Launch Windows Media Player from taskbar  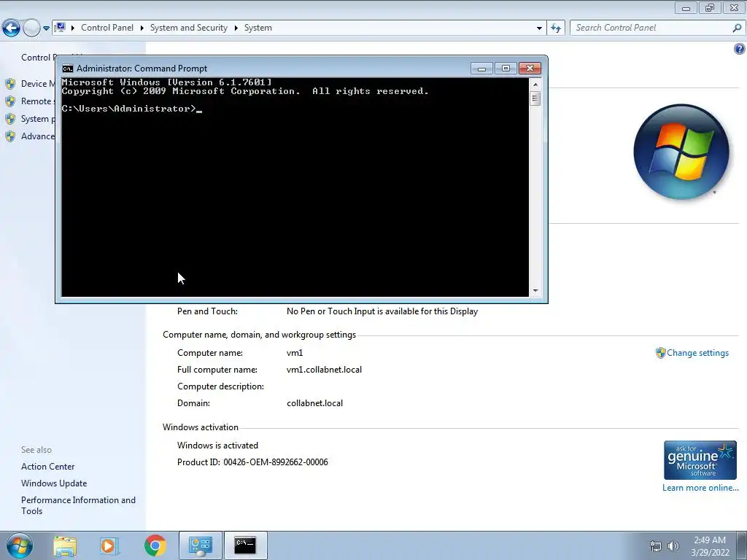(108, 546)
